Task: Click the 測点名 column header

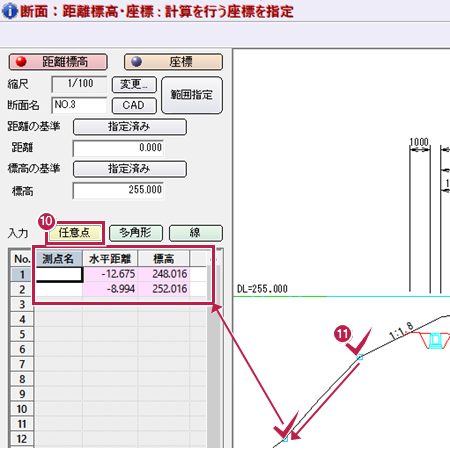Action: click(58, 259)
